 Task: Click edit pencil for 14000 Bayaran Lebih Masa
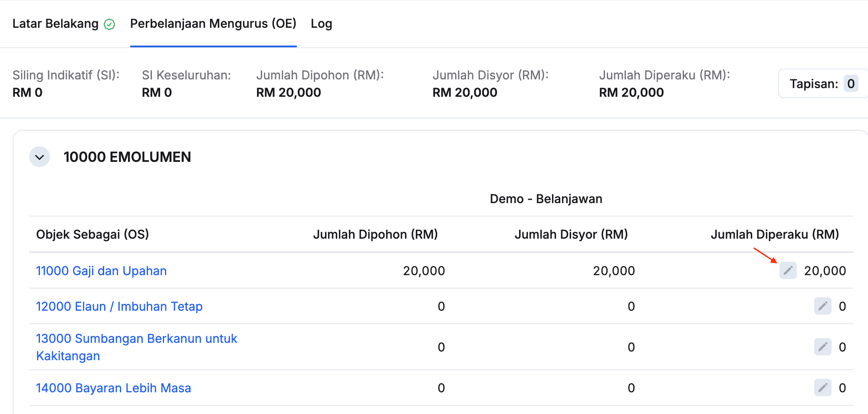tap(822, 388)
